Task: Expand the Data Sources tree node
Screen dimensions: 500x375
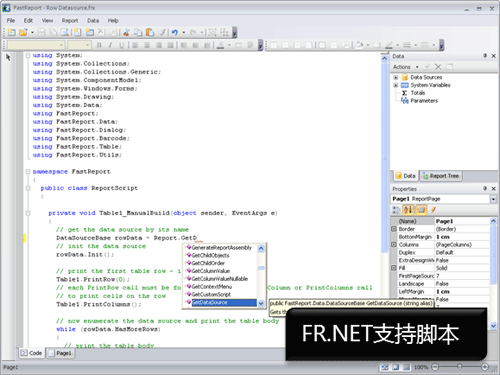Action: point(396,77)
